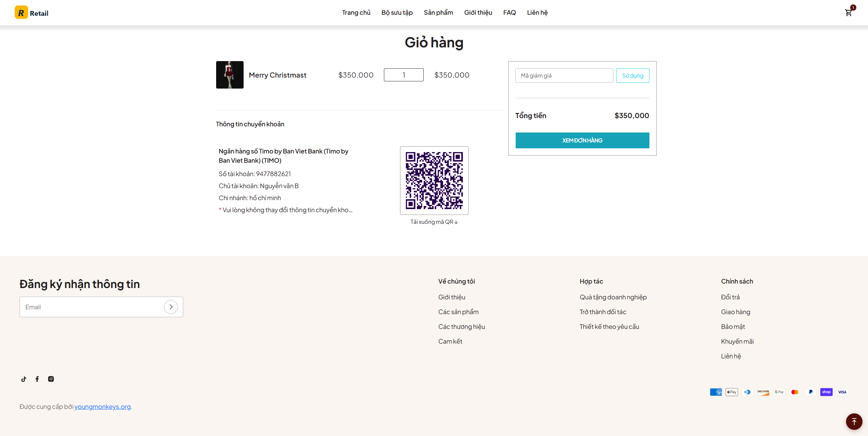Click the quantity input box

point(403,75)
